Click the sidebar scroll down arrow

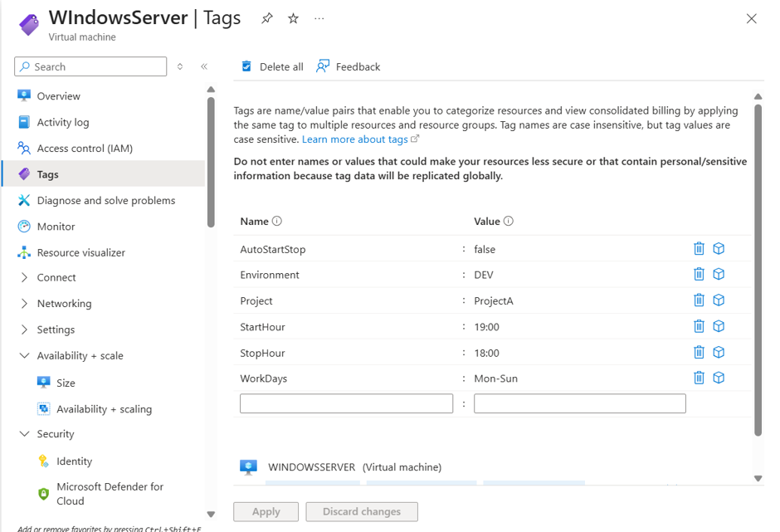click(211, 515)
